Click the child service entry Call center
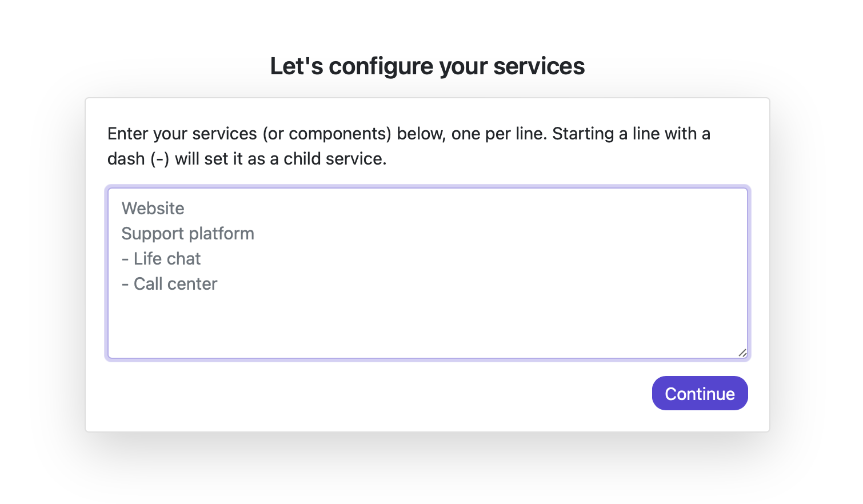The image size is (863, 504). (175, 283)
